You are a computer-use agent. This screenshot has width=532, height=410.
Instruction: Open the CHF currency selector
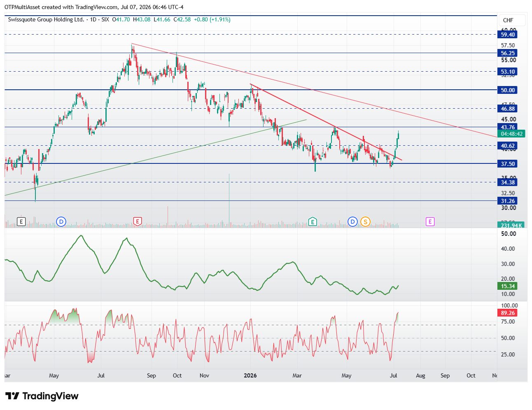[508, 20]
